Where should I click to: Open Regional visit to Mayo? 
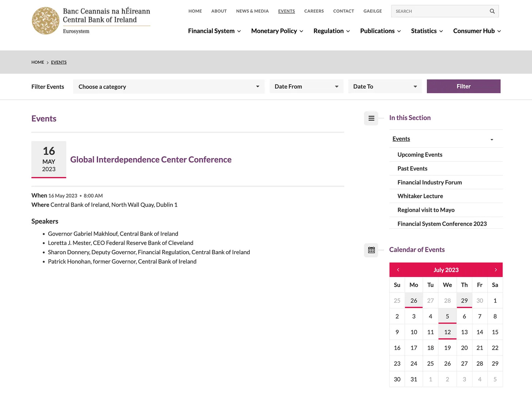click(x=426, y=210)
